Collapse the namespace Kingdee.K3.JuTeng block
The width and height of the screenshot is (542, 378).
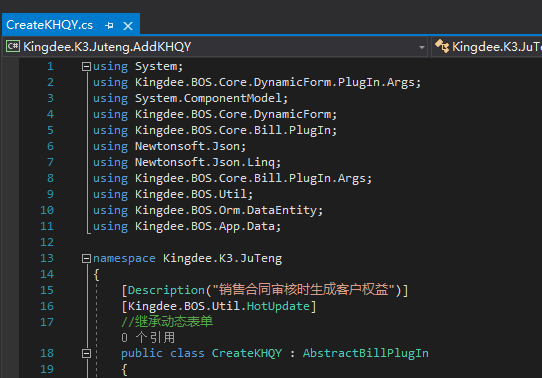tap(86, 258)
